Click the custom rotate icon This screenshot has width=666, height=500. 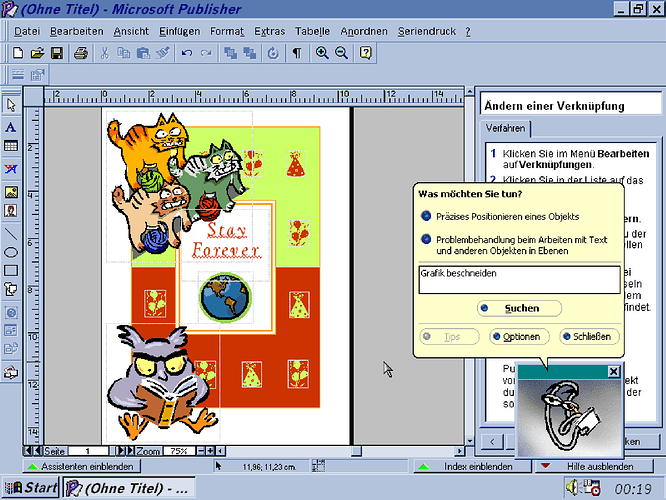[x=273, y=53]
